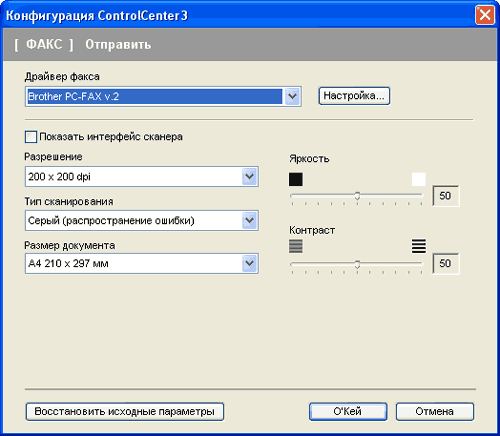Screen dimensions: 500x436
Task: Click the high contrast black lines icon
Action: click(419, 246)
